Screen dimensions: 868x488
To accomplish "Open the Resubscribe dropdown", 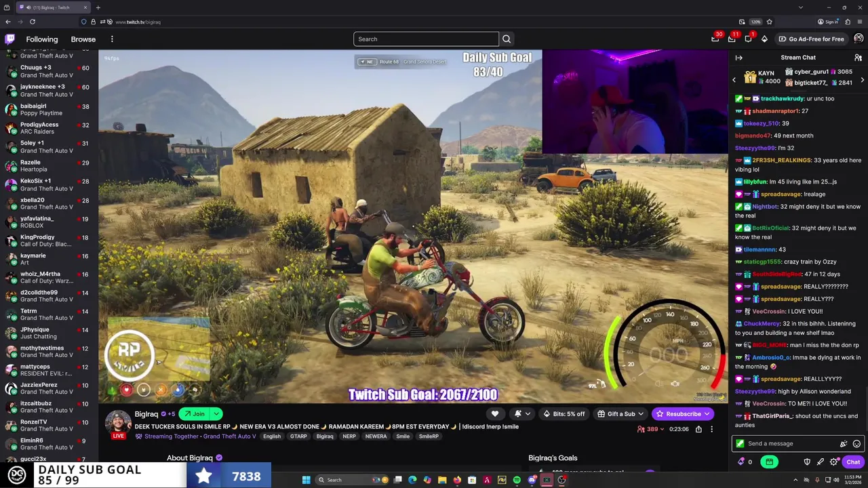I will point(706,414).
